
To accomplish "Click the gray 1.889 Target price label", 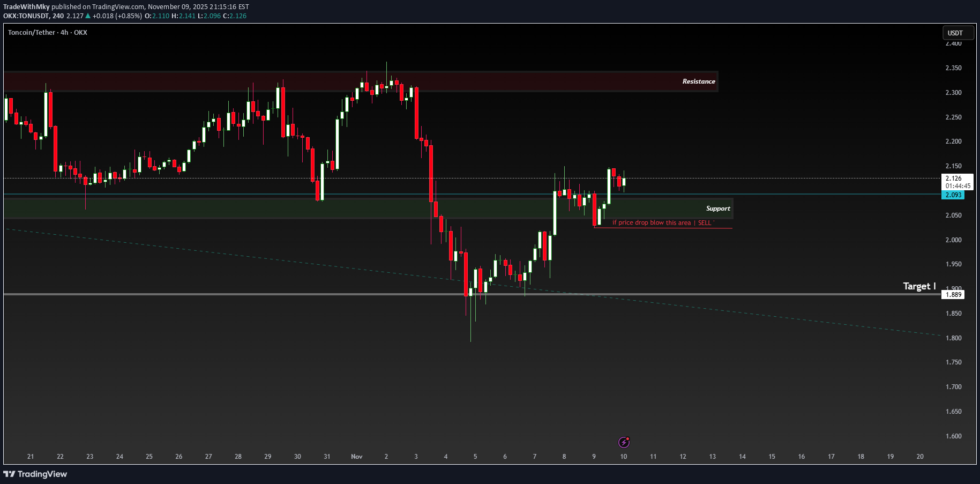I will [953, 294].
